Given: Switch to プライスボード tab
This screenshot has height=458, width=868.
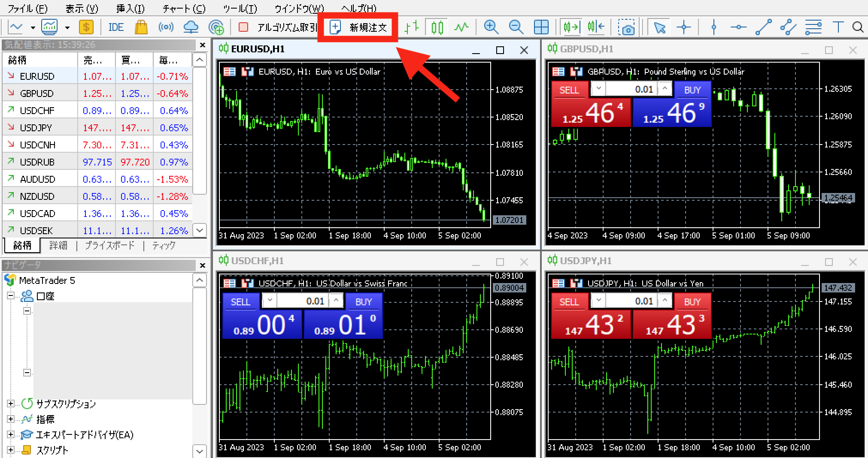Looking at the screenshot, I should pyautogui.click(x=109, y=245).
